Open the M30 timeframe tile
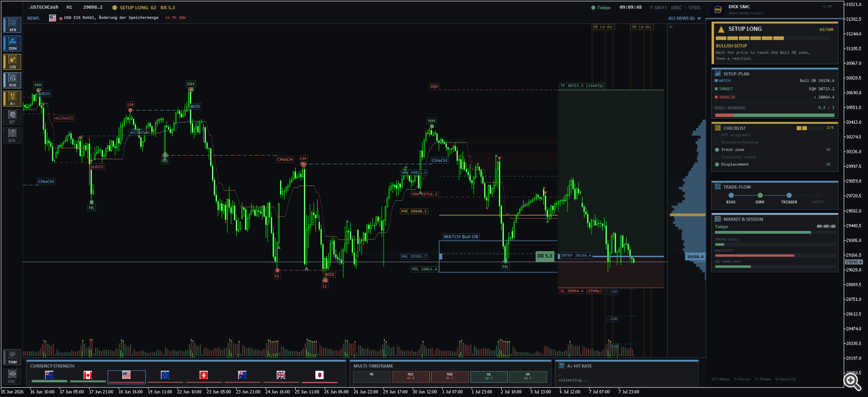 click(x=450, y=377)
